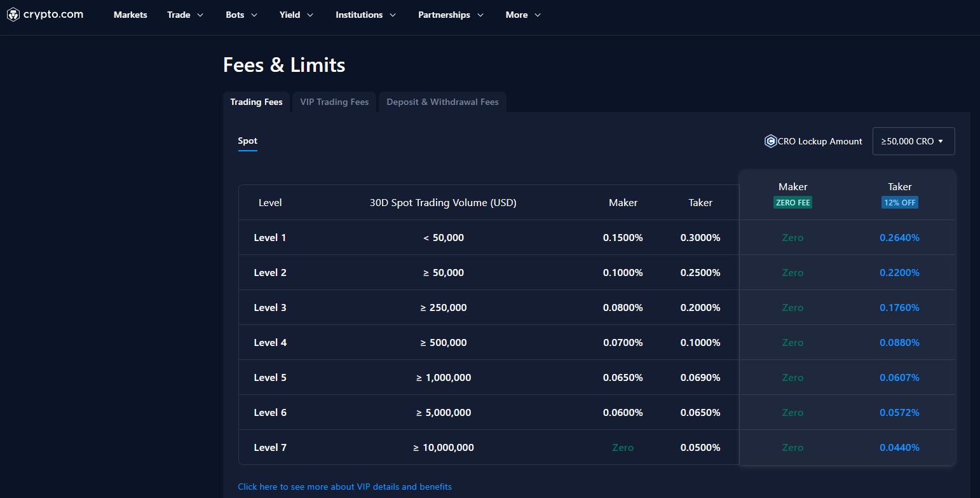This screenshot has width=980, height=498.
Task: Click the crypto.com lion logo icon
Action: click(x=13, y=15)
